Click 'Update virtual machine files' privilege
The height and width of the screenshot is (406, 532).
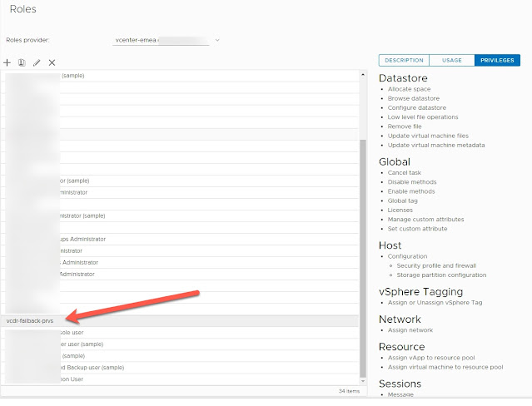tap(428, 136)
